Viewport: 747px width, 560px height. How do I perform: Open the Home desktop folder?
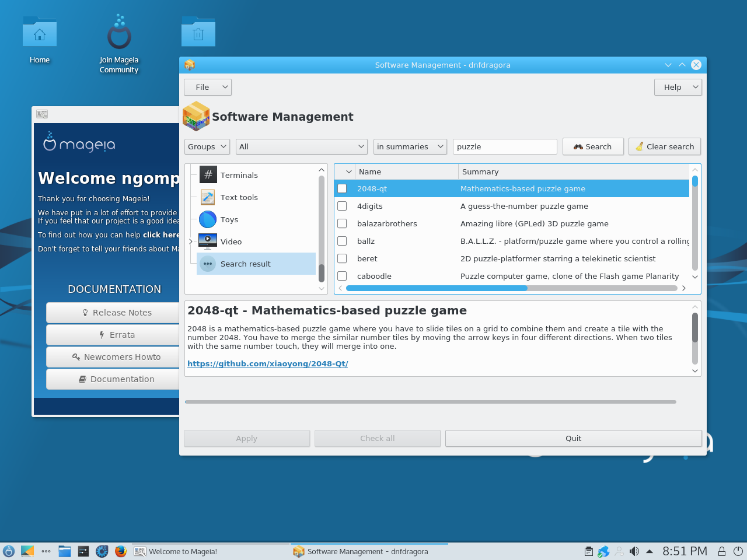point(40,35)
